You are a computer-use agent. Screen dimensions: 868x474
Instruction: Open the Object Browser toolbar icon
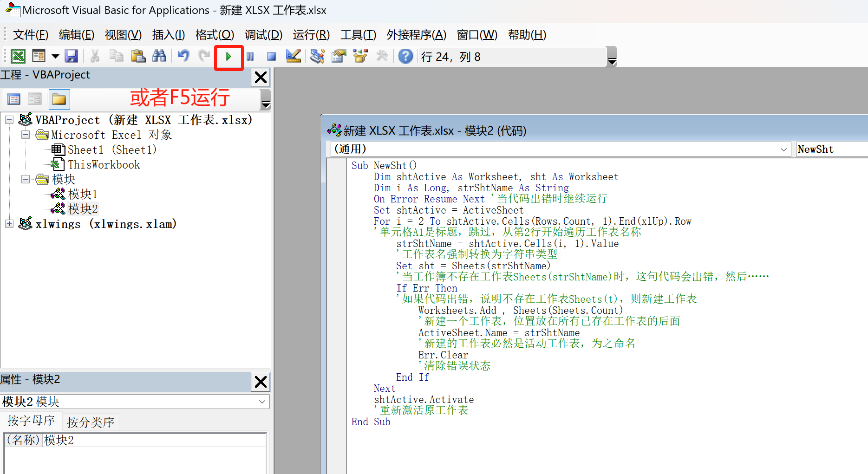click(x=360, y=57)
